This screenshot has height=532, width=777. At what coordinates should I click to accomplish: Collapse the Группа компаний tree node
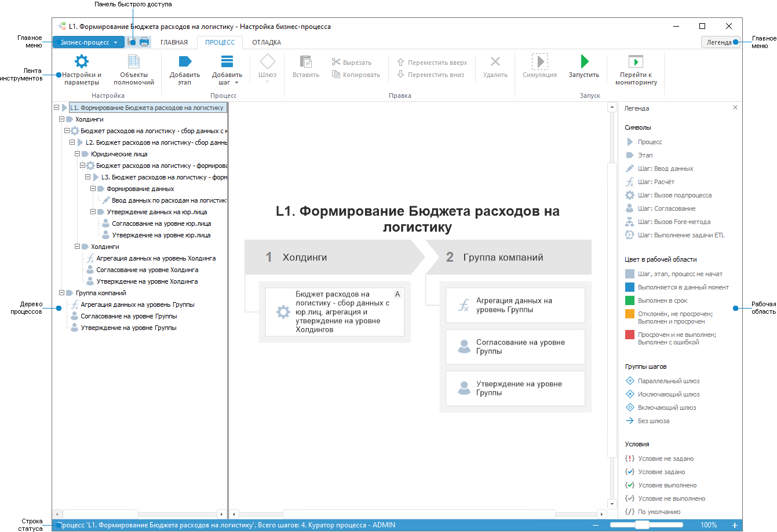62,293
